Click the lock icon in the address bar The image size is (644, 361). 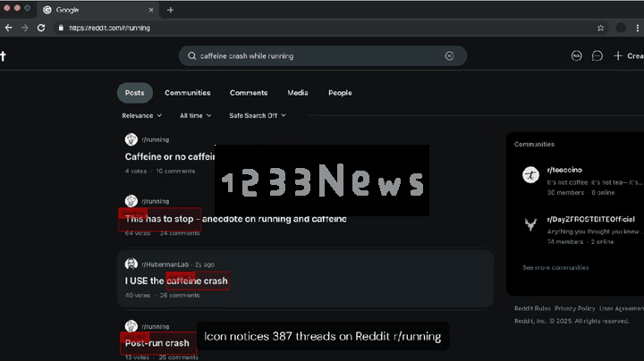(61, 28)
